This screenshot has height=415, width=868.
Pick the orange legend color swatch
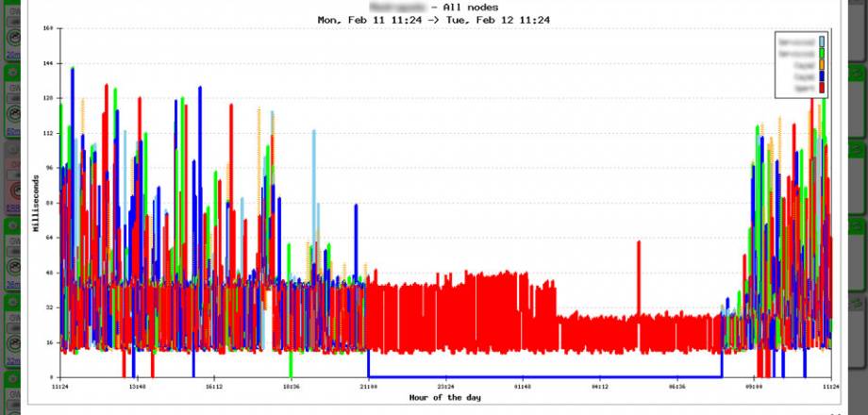click(x=822, y=65)
